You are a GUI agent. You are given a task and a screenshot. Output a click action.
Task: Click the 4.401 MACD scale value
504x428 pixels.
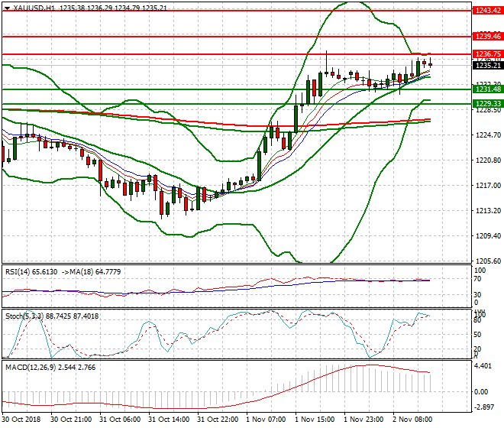point(483,365)
